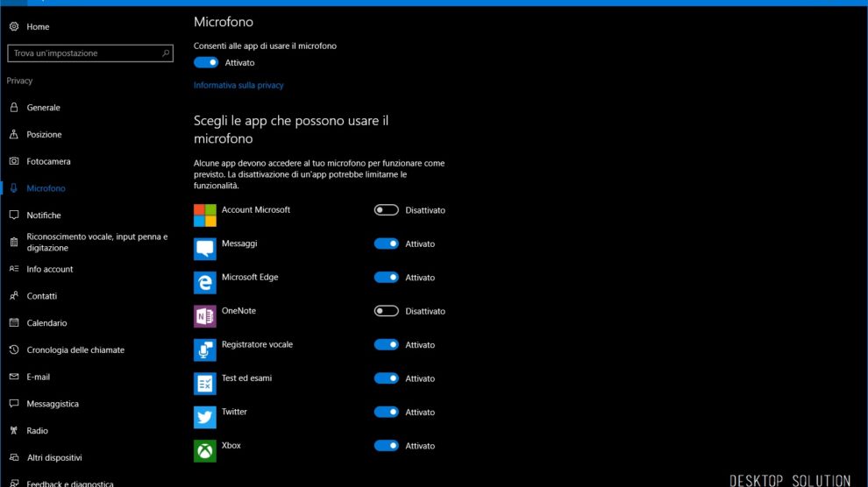Turn on OneNote microphone toggle
Viewport: 868px width, 487px height.
click(x=386, y=311)
